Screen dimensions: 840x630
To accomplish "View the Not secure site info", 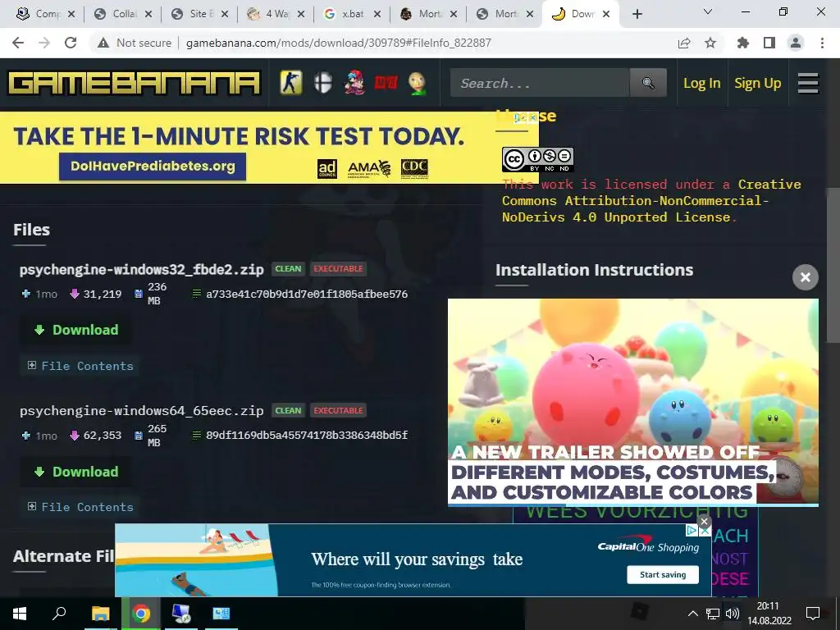I will coord(135,43).
